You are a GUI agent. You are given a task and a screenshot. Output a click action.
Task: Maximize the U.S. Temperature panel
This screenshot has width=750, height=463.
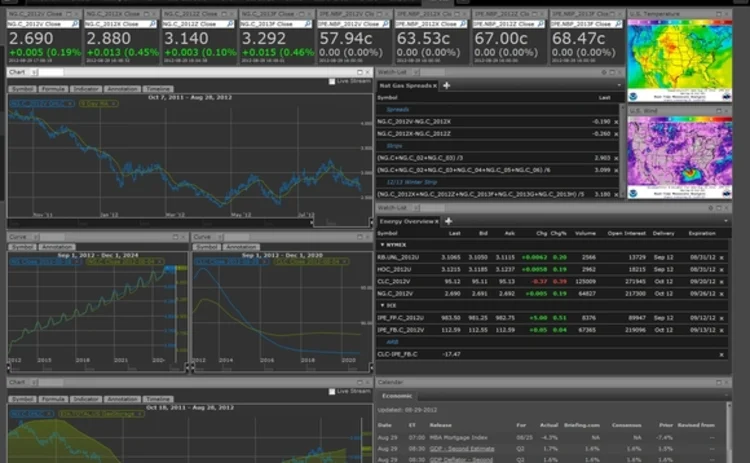coord(719,14)
